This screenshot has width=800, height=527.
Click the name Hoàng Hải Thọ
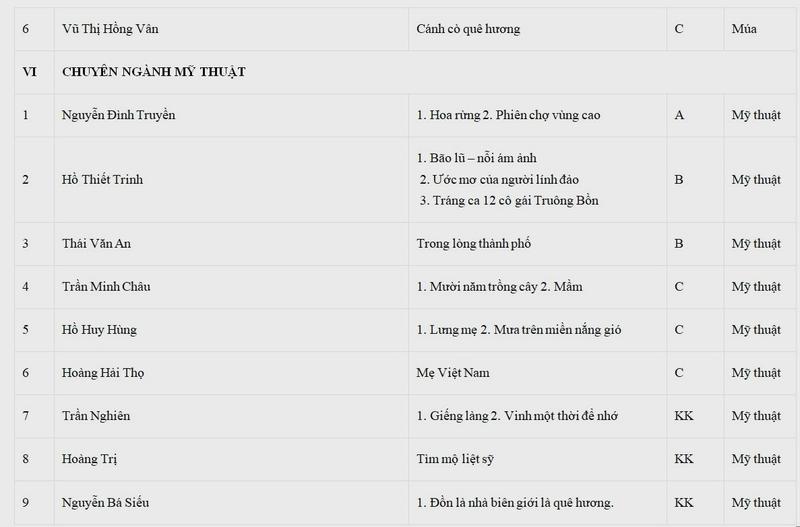click(x=103, y=372)
